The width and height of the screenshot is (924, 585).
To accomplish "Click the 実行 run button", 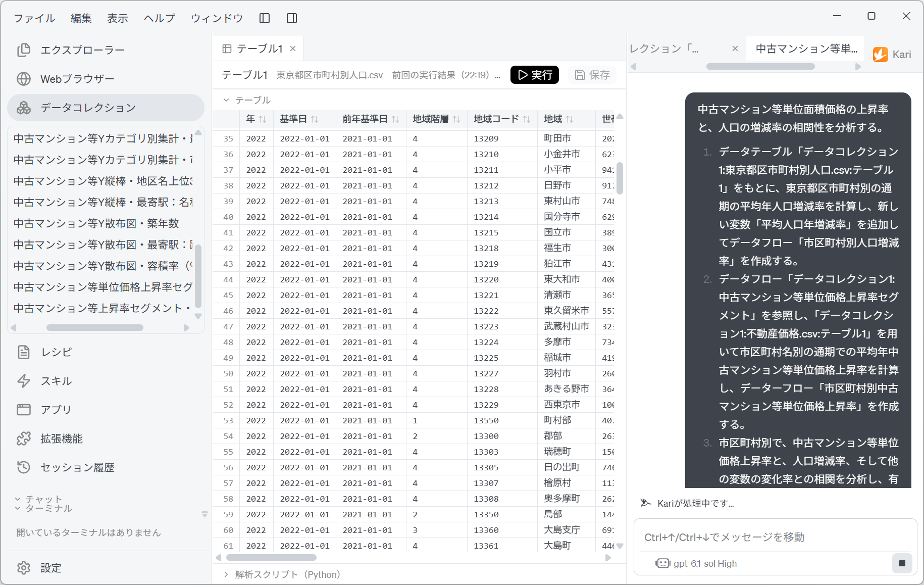I will [x=535, y=75].
